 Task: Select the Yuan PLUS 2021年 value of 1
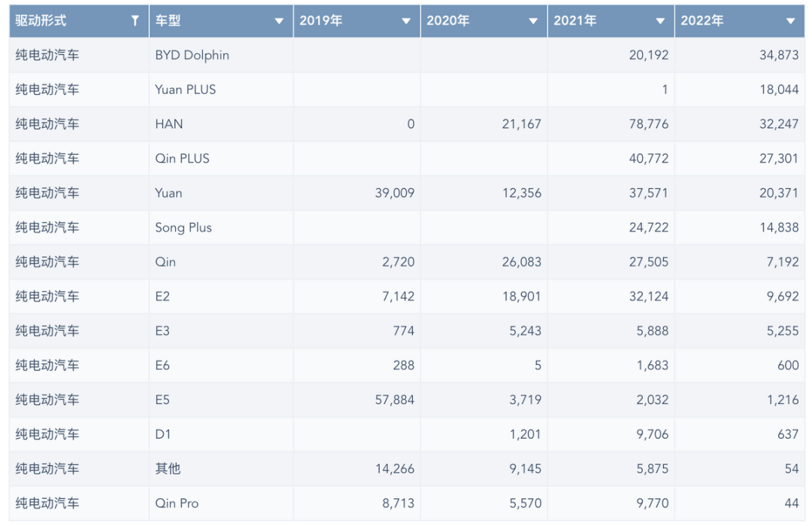(665, 90)
